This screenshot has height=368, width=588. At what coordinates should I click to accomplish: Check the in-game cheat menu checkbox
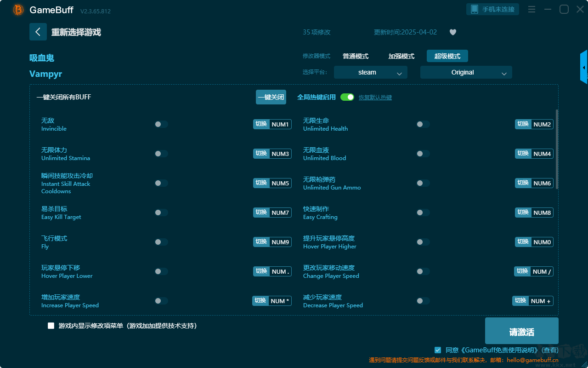pyautogui.click(x=51, y=326)
